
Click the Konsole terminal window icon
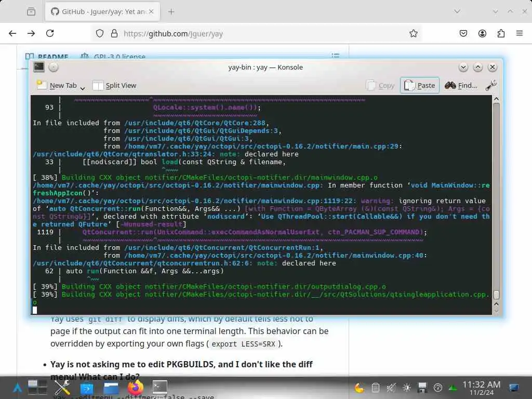coord(39,67)
